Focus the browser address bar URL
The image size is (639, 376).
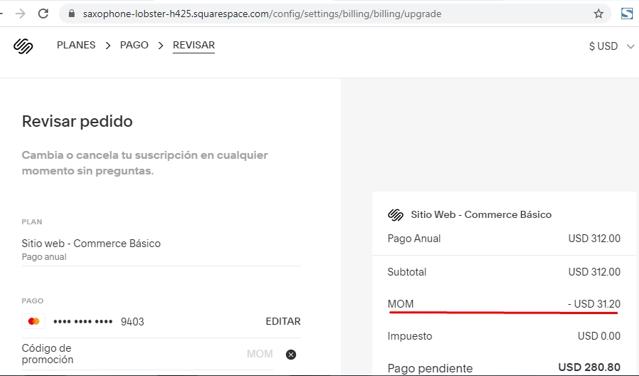click(x=262, y=14)
